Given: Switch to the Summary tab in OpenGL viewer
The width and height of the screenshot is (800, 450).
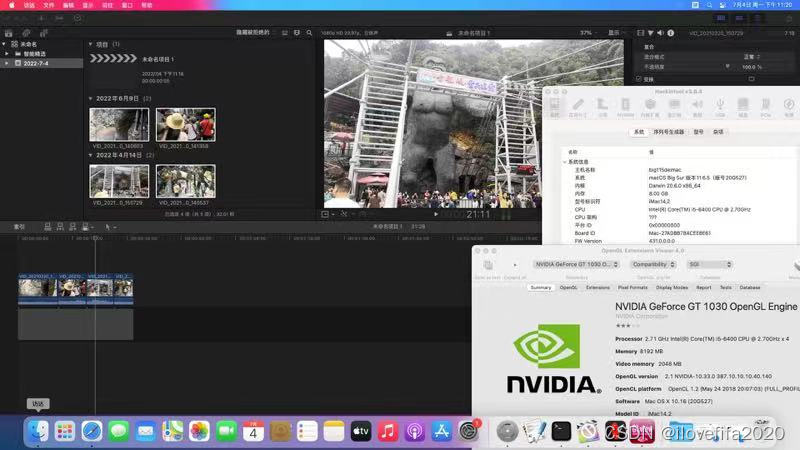Looking at the screenshot, I should (x=541, y=288).
